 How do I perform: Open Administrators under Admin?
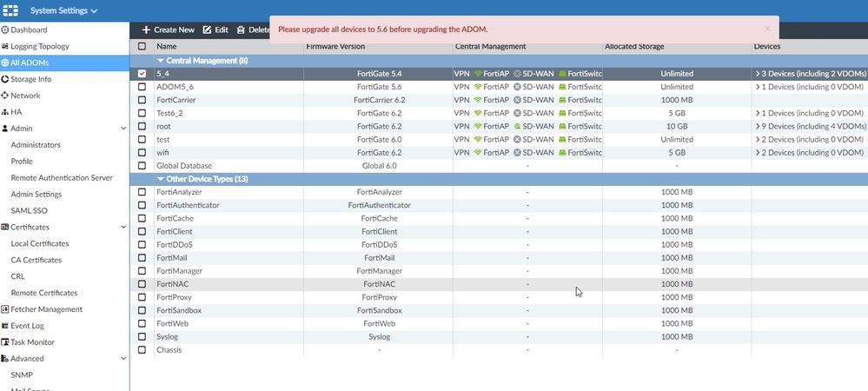click(x=36, y=145)
